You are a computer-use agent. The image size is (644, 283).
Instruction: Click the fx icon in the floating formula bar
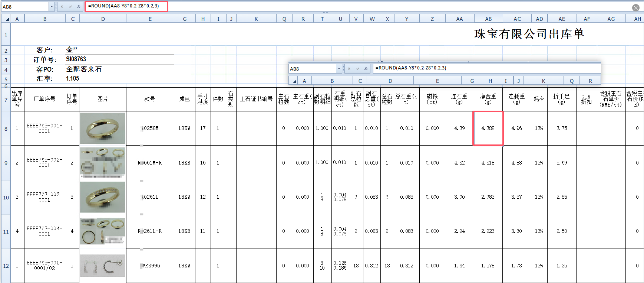pyautogui.click(x=366, y=69)
